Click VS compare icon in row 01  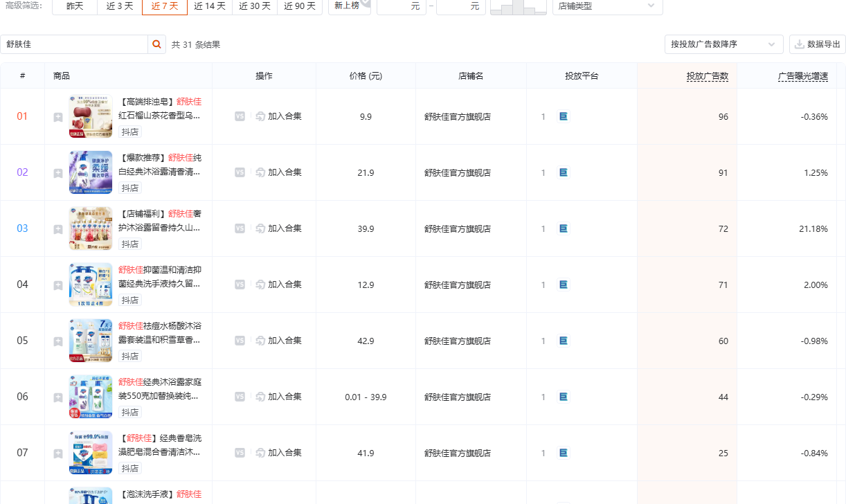click(x=240, y=116)
